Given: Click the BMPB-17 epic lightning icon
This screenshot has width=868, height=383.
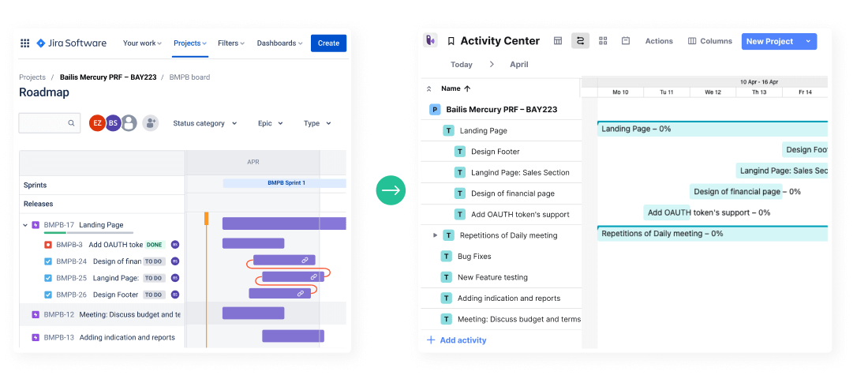Looking at the screenshot, I should 36,225.
